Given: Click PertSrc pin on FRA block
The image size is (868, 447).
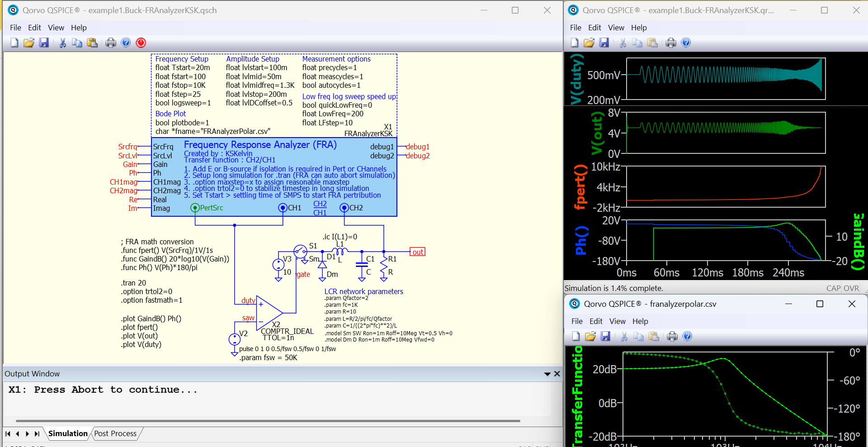Looking at the screenshot, I should pyautogui.click(x=195, y=208).
